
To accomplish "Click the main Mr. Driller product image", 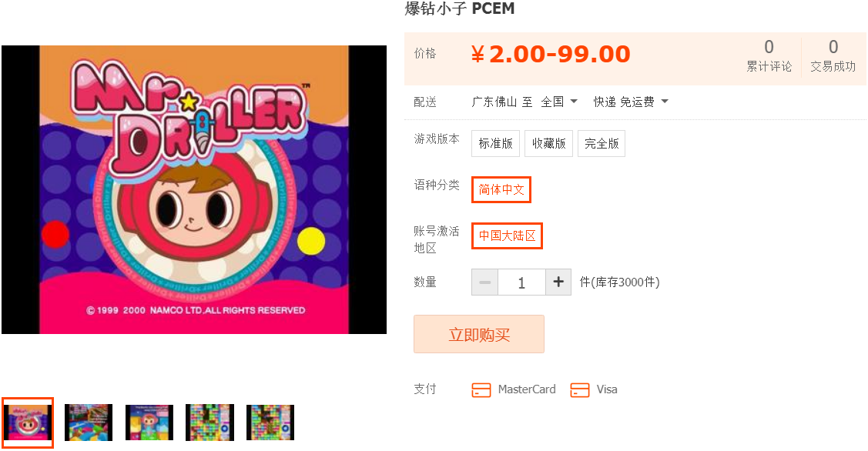I will (194, 190).
